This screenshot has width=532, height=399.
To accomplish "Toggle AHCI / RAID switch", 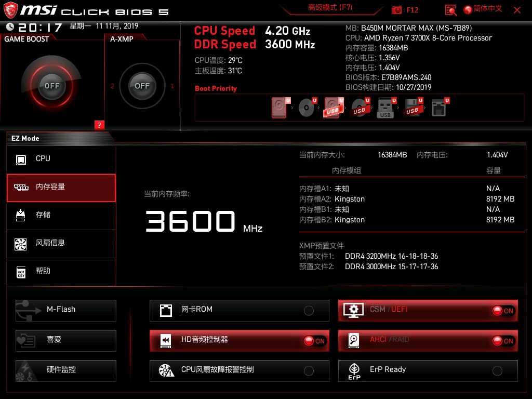I will (x=428, y=341).
